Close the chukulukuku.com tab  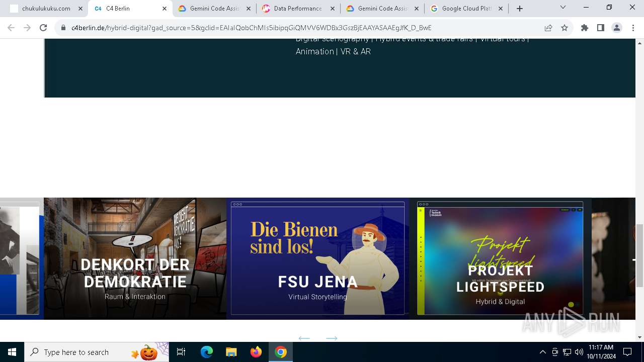(80, 9)
